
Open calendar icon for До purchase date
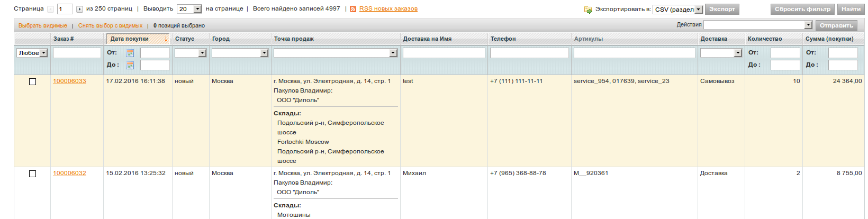pyautogui.click(x=130, y=65)
